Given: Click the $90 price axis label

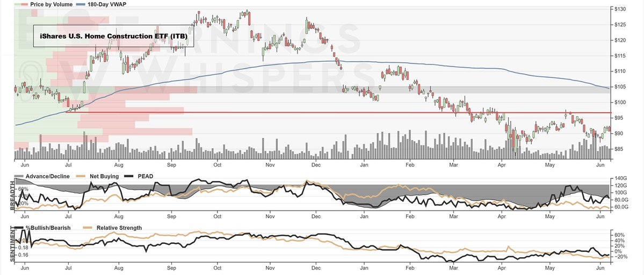Looking at the screenshot, I should point(619,133).
